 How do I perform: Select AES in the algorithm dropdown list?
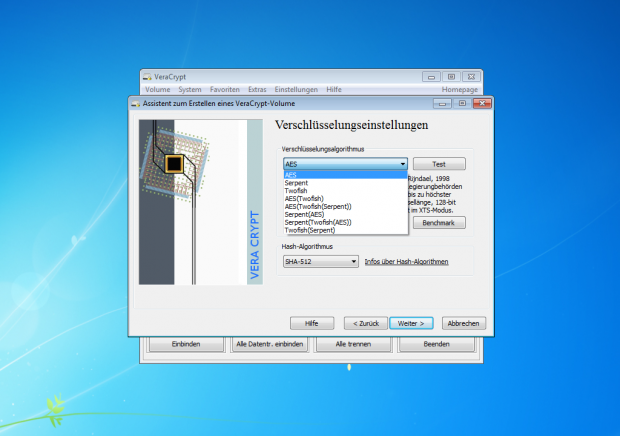click(345, 175)
